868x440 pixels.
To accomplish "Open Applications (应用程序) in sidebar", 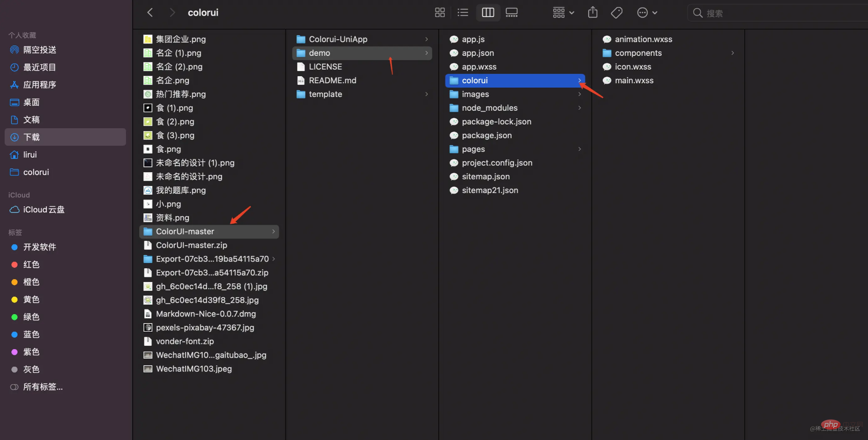I will [65, 85].
